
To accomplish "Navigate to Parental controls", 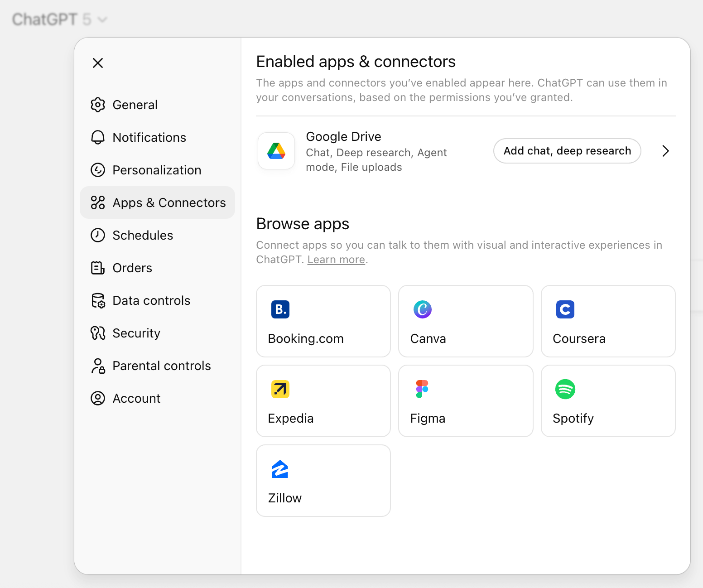I will coord(161,366).
